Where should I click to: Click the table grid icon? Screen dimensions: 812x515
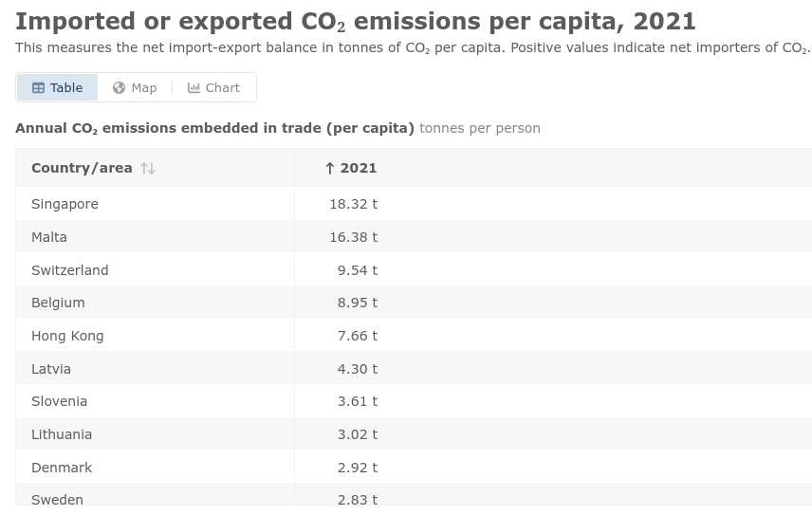(39, 88)
